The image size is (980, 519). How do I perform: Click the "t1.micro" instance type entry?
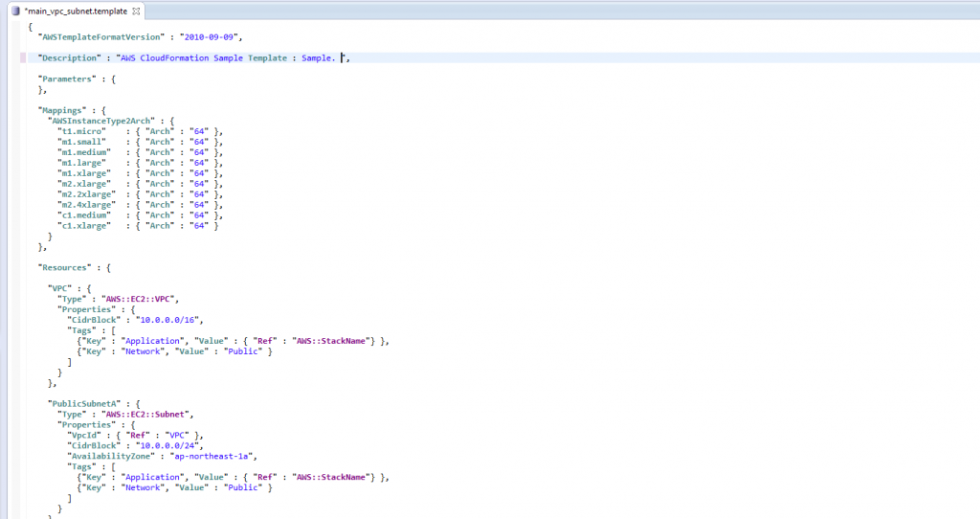[82, 132]
